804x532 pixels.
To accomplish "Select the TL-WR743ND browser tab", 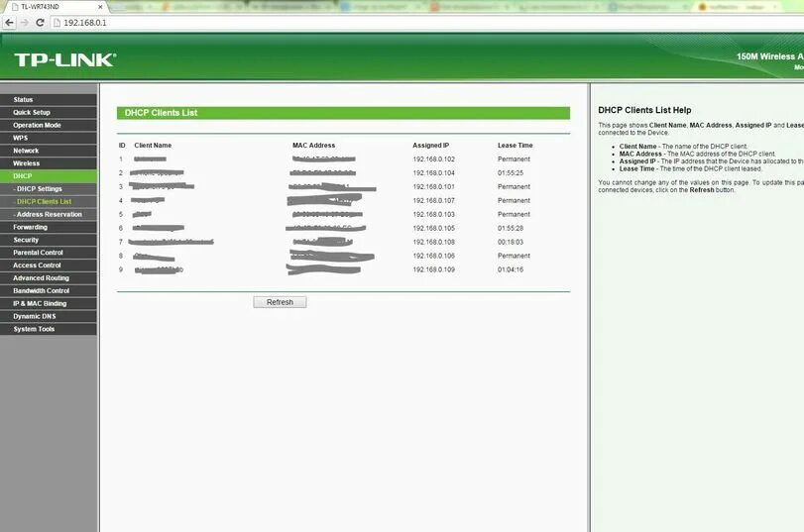I will pos(54,7).
